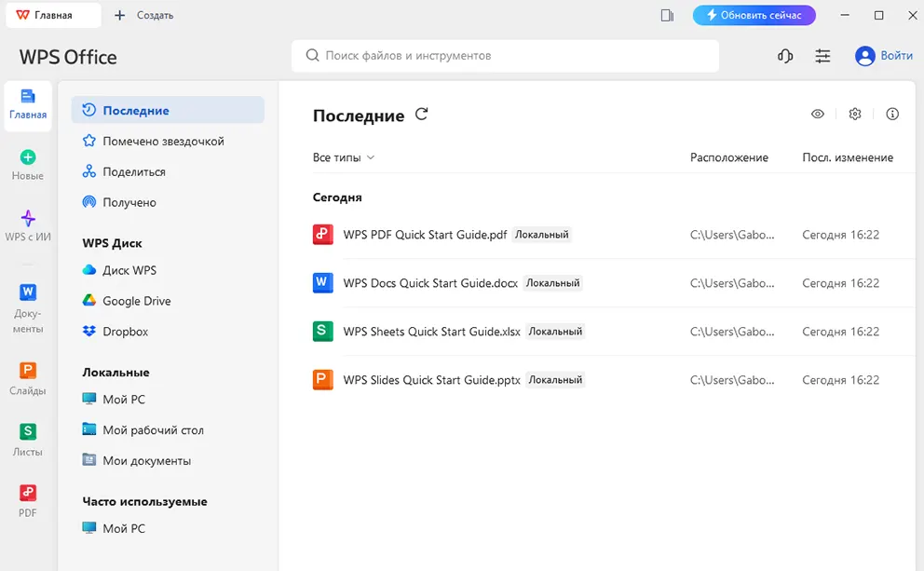Image resolution: width=924 pixels, height=571 pixels.
Task: Open the PDF sidebar icon
Action: [28, 500]
